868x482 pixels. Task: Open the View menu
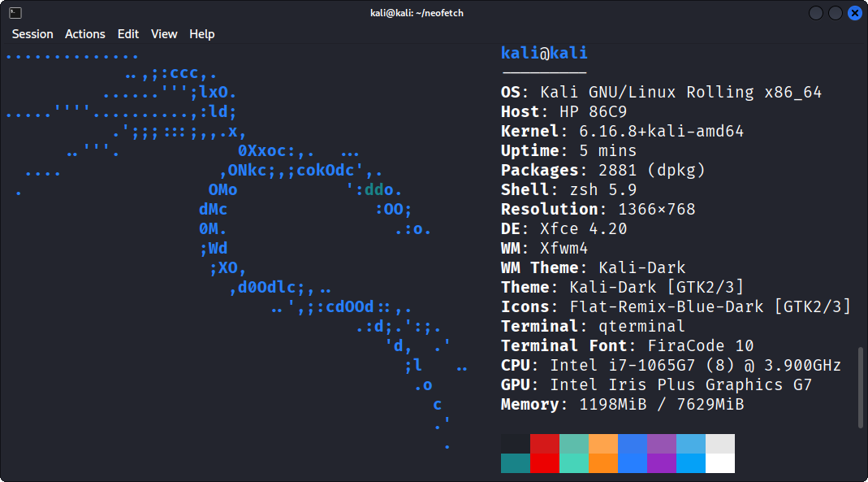[164, 34]
